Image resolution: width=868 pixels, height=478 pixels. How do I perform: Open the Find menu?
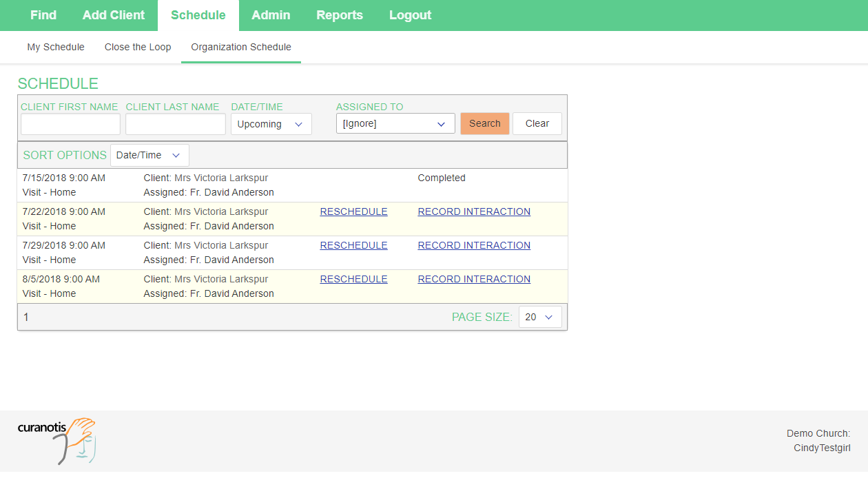(x=43, y=15)
